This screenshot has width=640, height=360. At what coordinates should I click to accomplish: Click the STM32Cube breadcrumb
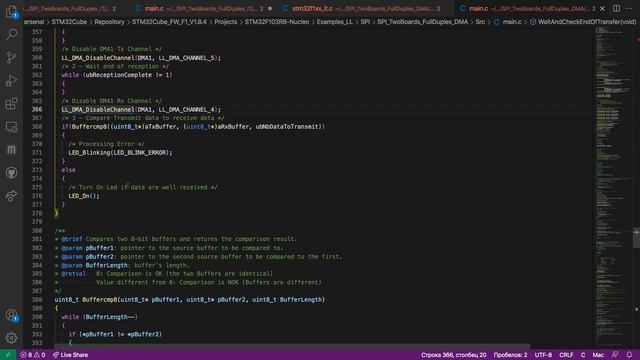click(69, 22)
